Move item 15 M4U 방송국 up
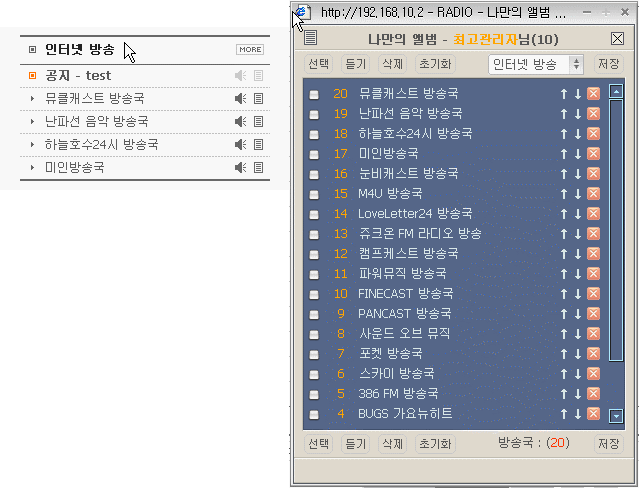The height and width of the screenshot is (488, 639). 564,194
